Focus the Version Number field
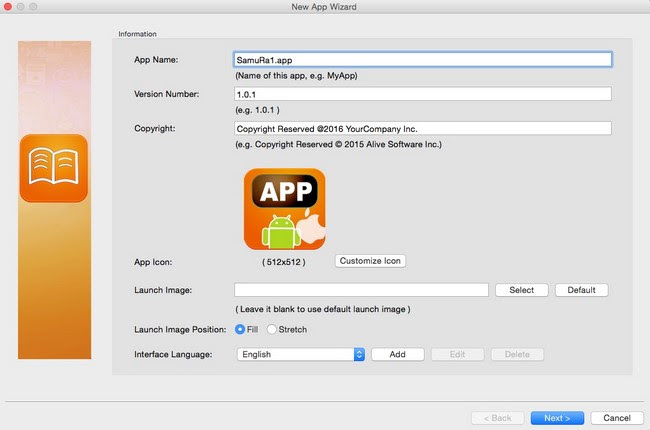The height and width of the screenshot is (430, 650). [x=422, y=94]
